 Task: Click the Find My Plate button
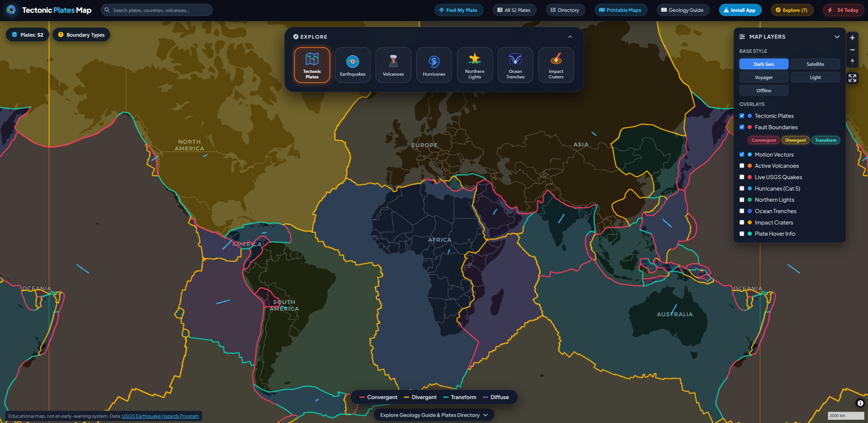(458, 10)
